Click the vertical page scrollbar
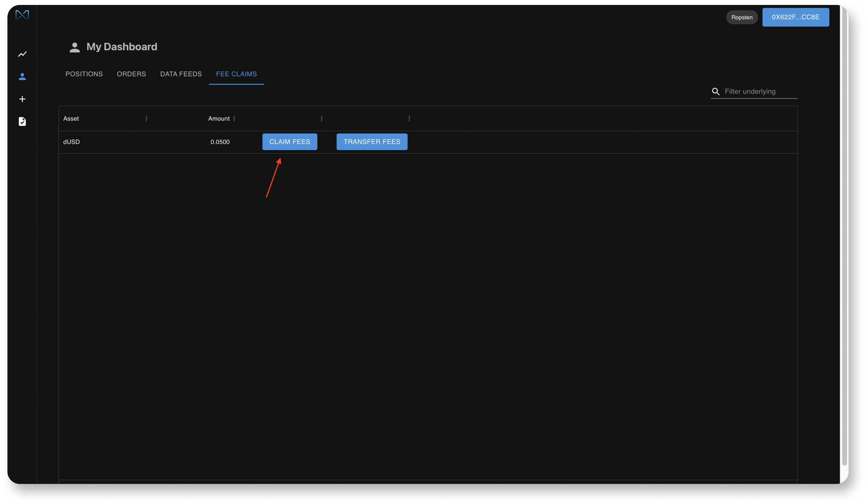 pyautogui.click(x=844, y=236)
